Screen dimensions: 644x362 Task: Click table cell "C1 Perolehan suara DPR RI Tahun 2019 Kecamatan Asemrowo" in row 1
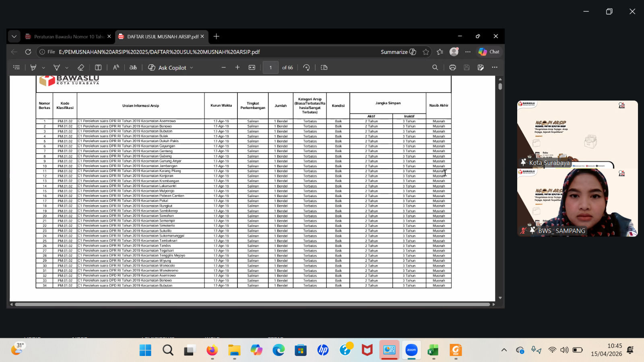[x=140, y=121]
